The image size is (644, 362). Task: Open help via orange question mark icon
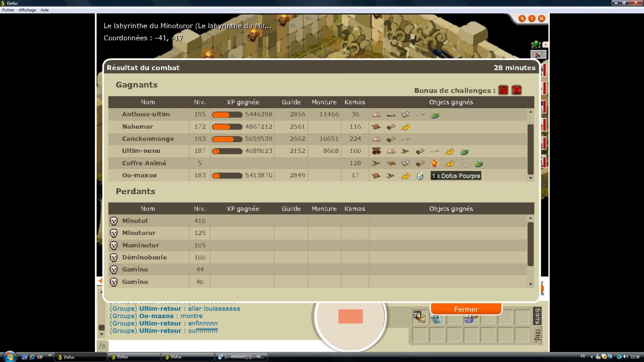(x=532, y=19)
